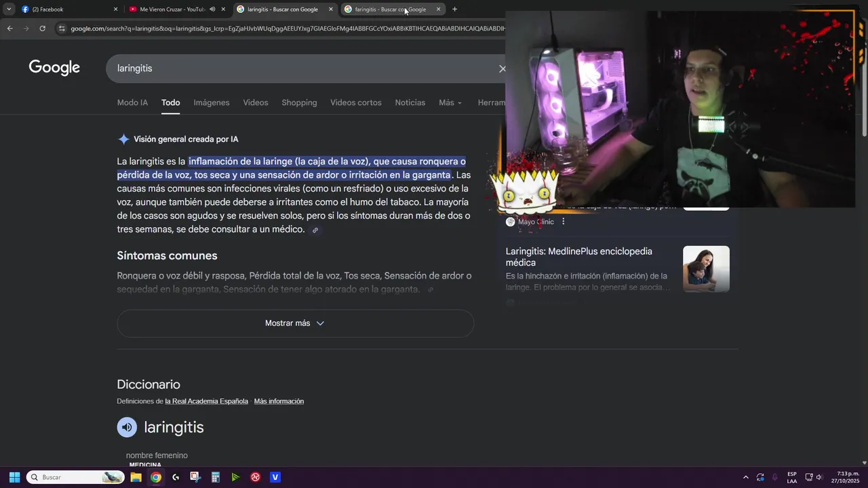Open the second laringitis Google tab
Screen dimensions: 868x488
pyautogui.click(x=390, y=9)
